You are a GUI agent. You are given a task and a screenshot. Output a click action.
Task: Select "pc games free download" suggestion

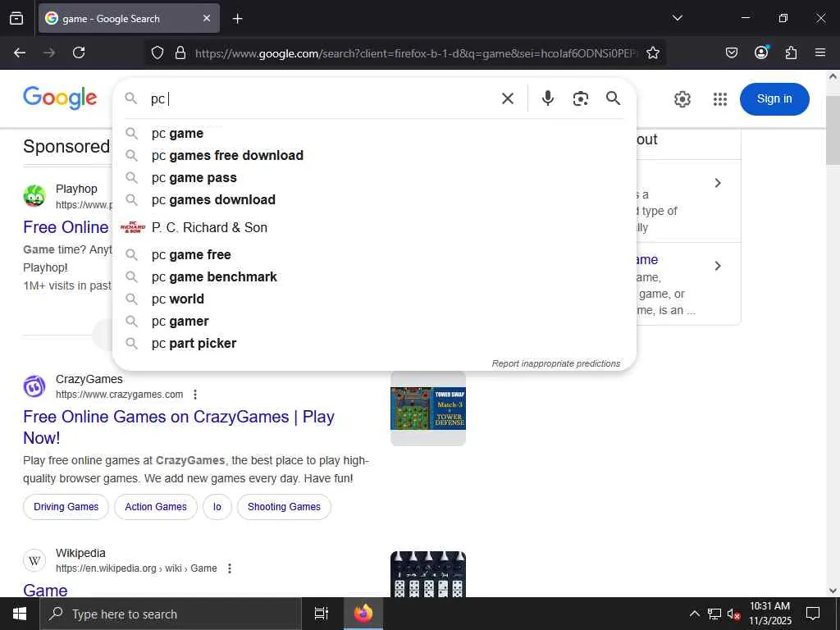pyautogui.click(x=374, y=155)
